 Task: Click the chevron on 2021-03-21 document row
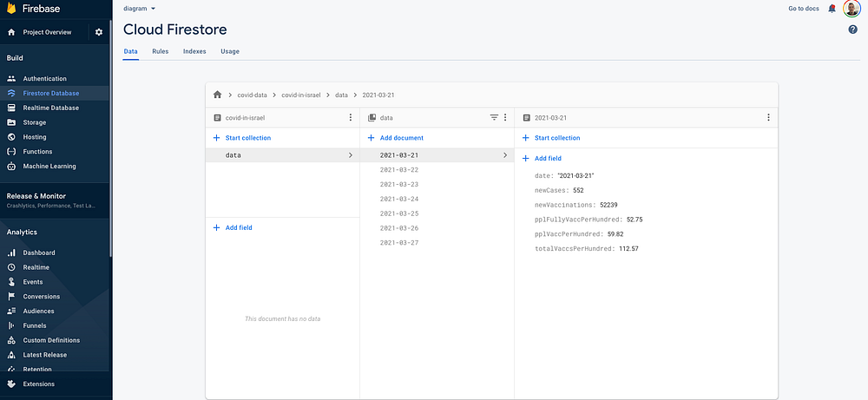[x=505, y=155]
